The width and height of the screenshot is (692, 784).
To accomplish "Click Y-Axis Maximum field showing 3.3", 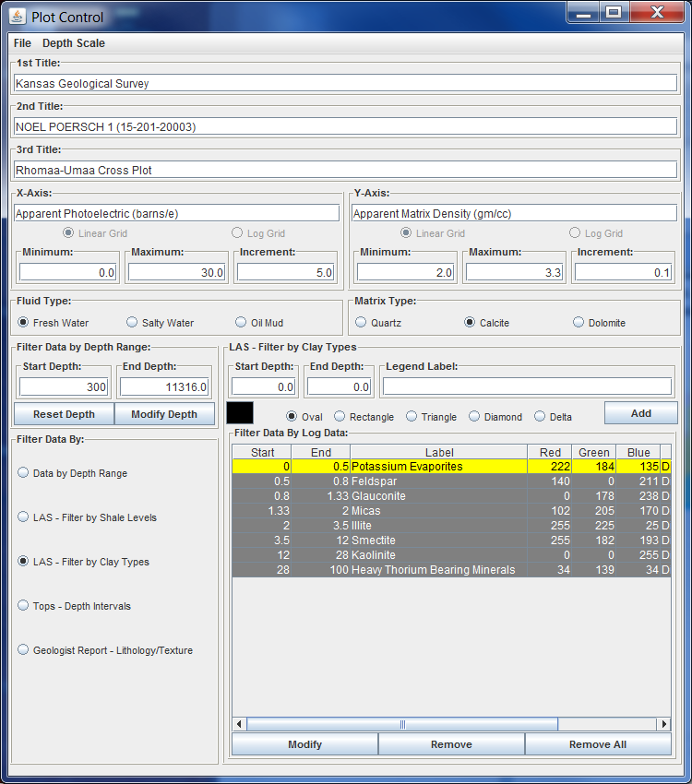I will [x=515, y=272].
